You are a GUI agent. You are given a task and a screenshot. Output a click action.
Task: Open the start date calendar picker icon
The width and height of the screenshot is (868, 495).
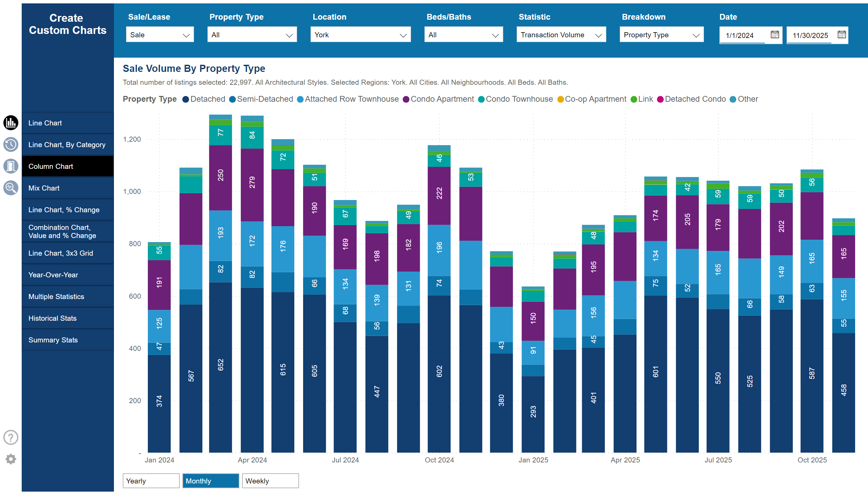(x=774, y=35)
